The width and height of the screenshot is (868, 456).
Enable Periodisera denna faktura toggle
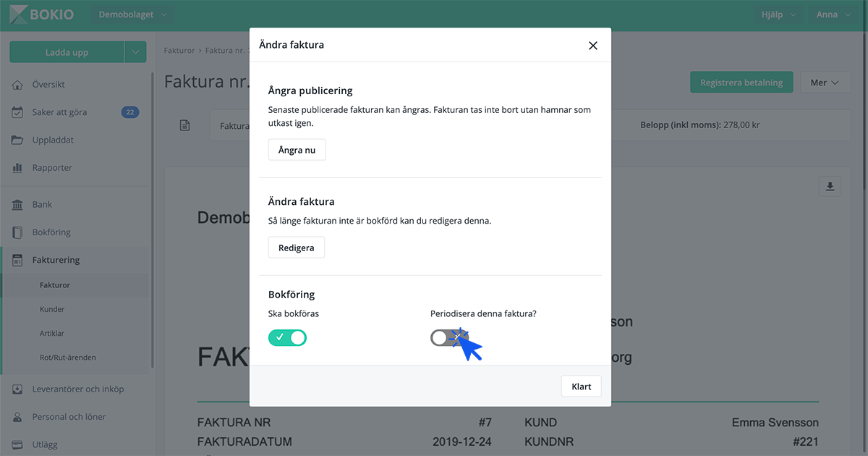click(x=449, y=337)
